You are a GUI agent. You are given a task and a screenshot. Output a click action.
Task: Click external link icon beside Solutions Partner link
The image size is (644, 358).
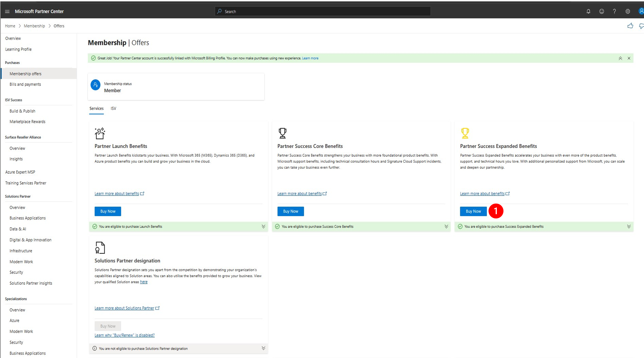point(157,308)
